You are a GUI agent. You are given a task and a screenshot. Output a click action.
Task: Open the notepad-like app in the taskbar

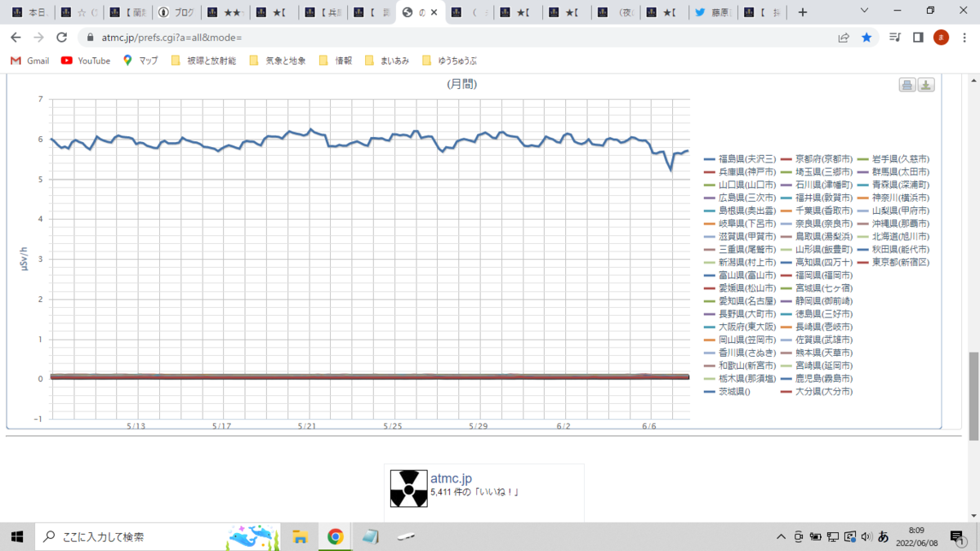coord(370,536)
